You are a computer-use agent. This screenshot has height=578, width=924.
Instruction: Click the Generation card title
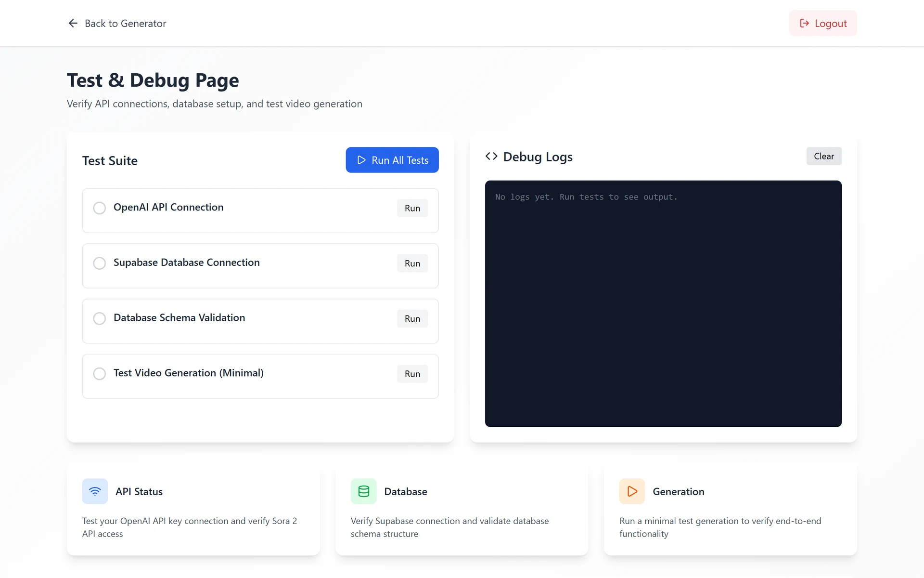coord(679,491)
